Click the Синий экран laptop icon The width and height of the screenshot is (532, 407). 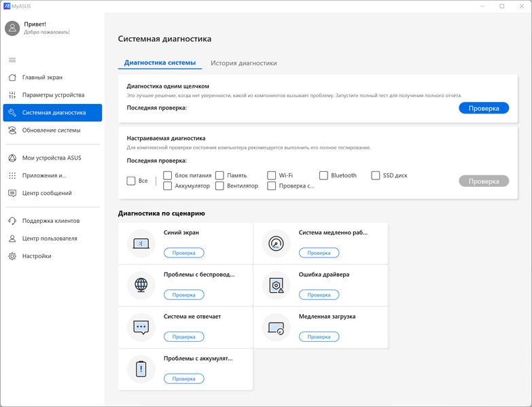point(141,243)
